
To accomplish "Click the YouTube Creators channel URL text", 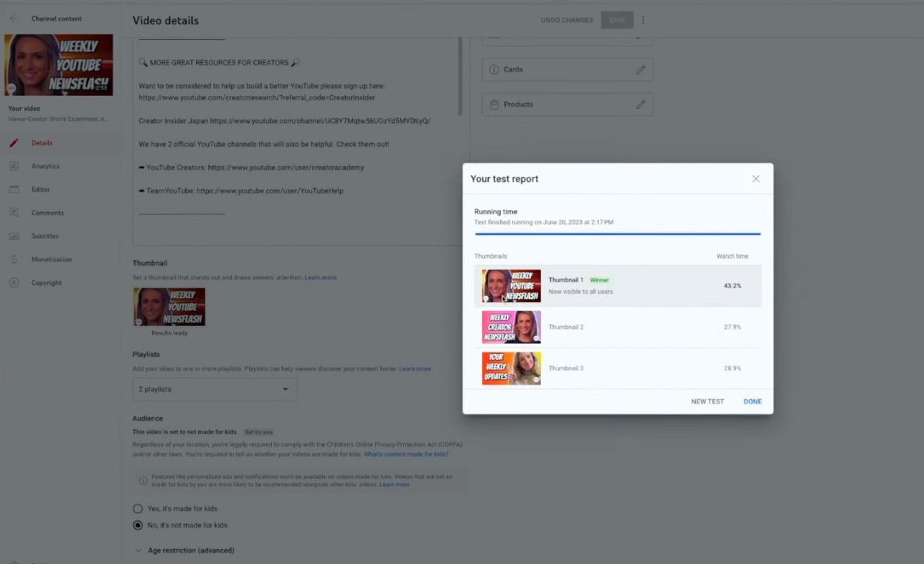I will 286,168.
